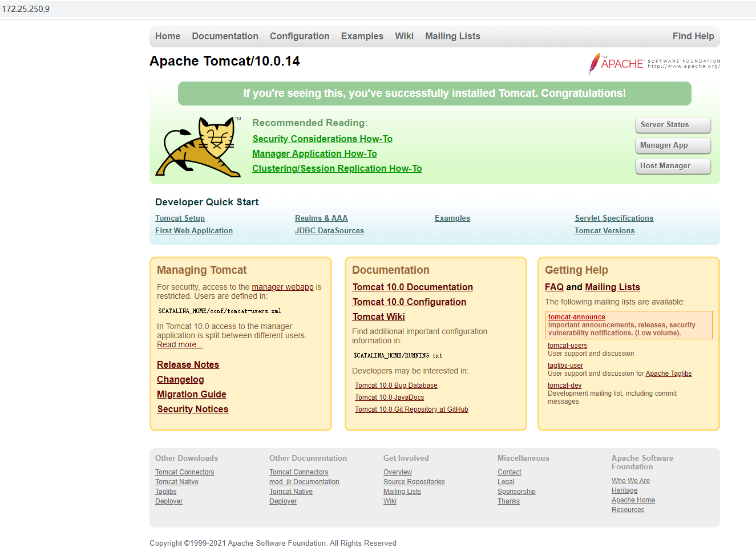Click the Host Manager button
This screenshot has width=756, height=556.
pos(673,166)
